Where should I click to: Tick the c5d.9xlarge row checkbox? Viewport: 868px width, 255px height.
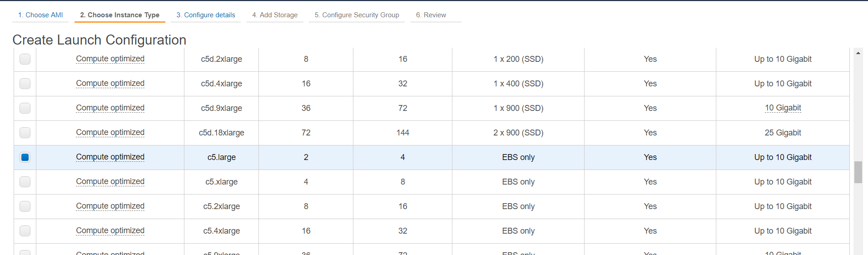pos(25,108)
